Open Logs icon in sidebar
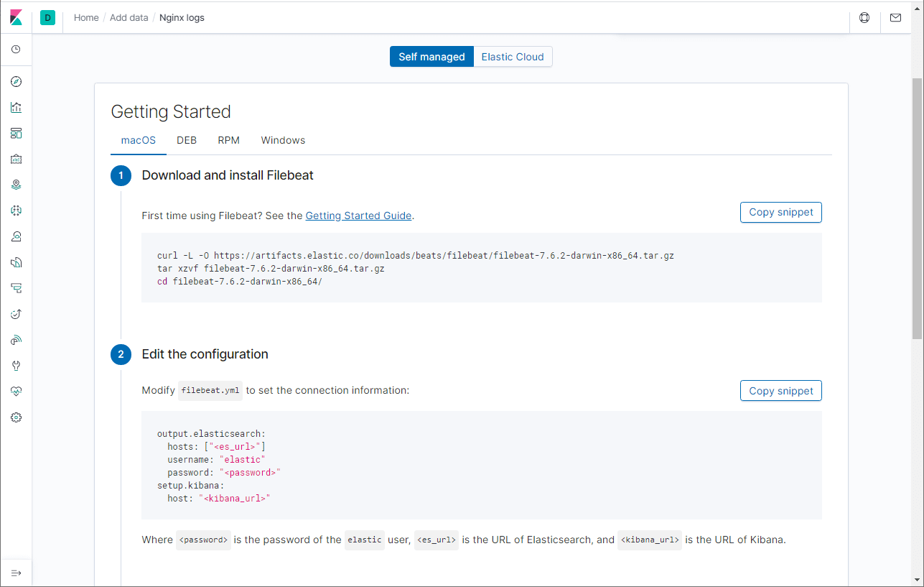 click(17, 262)
